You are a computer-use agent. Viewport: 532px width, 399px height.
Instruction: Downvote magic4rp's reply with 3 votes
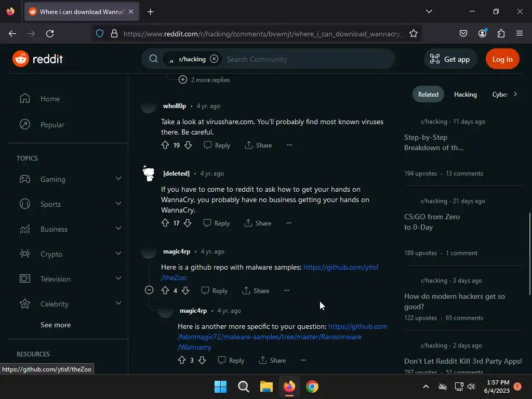202,360
